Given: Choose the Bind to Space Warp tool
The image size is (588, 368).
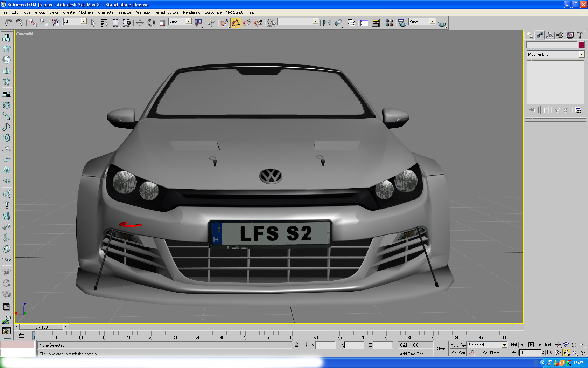Looking at the screenshot, I should pyautogui.click(x=55, y=23).
